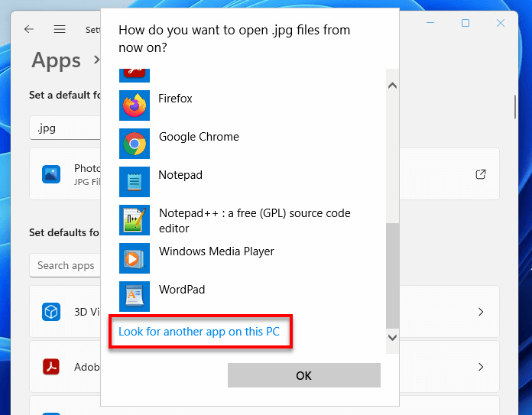Select the WordPad app icon
This screenshot has width=532, height=415.
[x=135, y=297]
